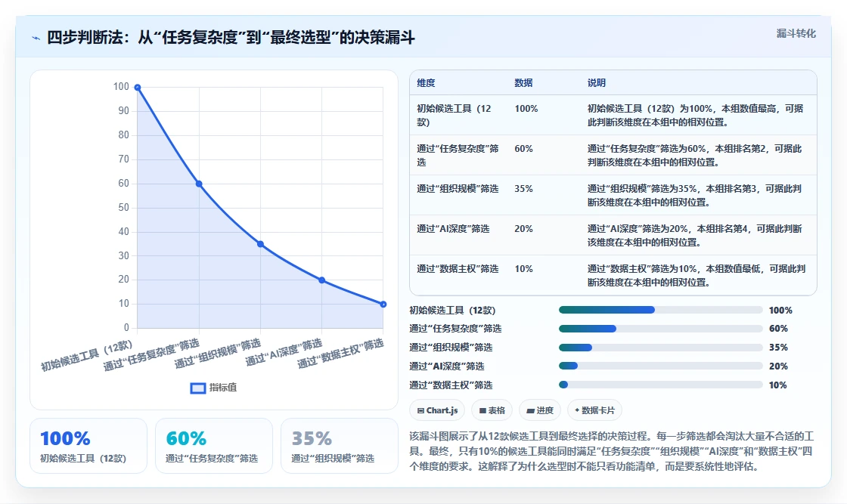The height and width of the screenshot is (504, 847).
Task: Toggle the 指标值 legend label
Action: coord(223,388)
